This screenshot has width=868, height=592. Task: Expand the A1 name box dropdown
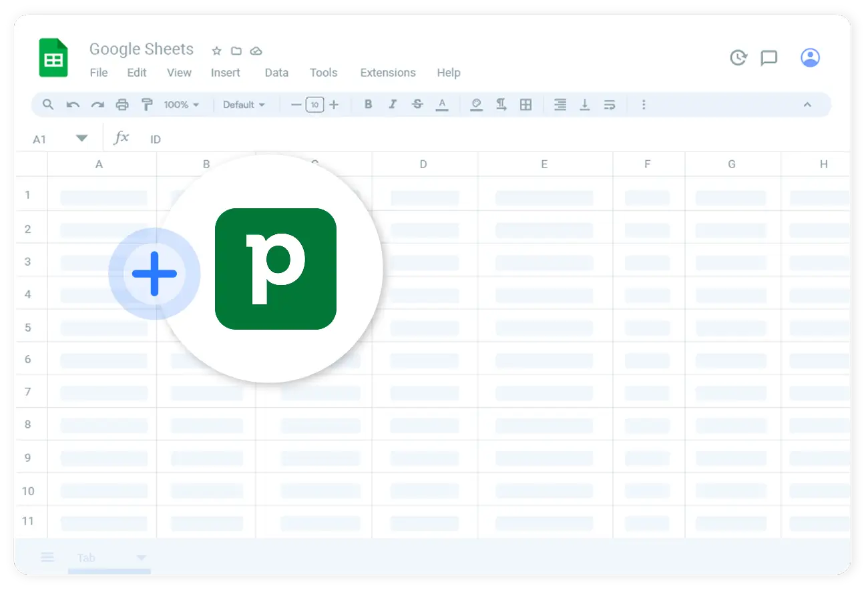[x=81, y=139]
